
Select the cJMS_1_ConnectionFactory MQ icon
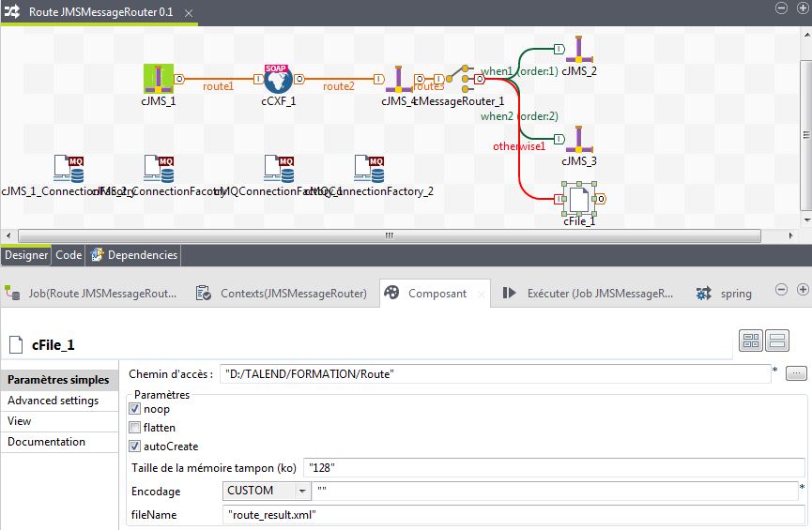69,169
